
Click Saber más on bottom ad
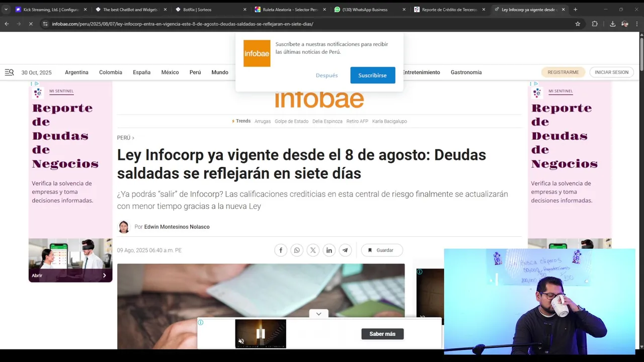[x=382, y=334]
